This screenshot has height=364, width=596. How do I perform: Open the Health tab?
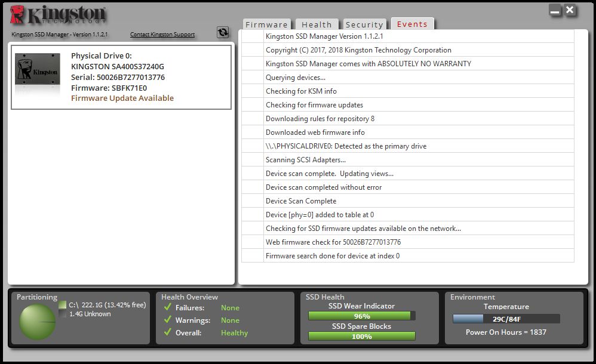pos(317,24)
